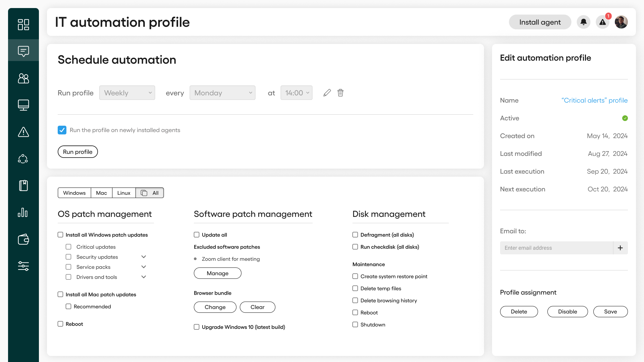Open the users group sidebar icon
The height and width of the screenshot is (362, 644).
pyautogui.click(x=23, y=78)
